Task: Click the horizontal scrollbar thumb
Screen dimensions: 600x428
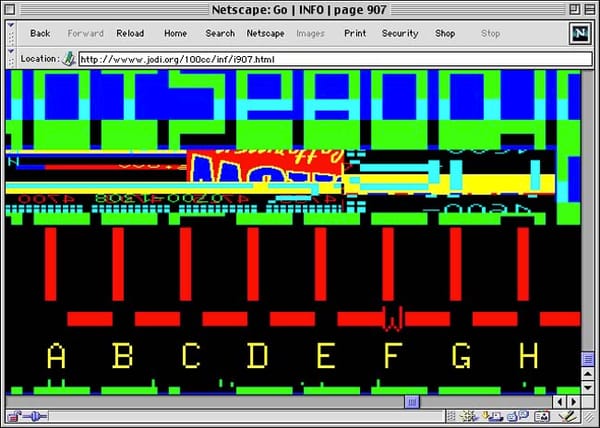Action: point(412,402)
